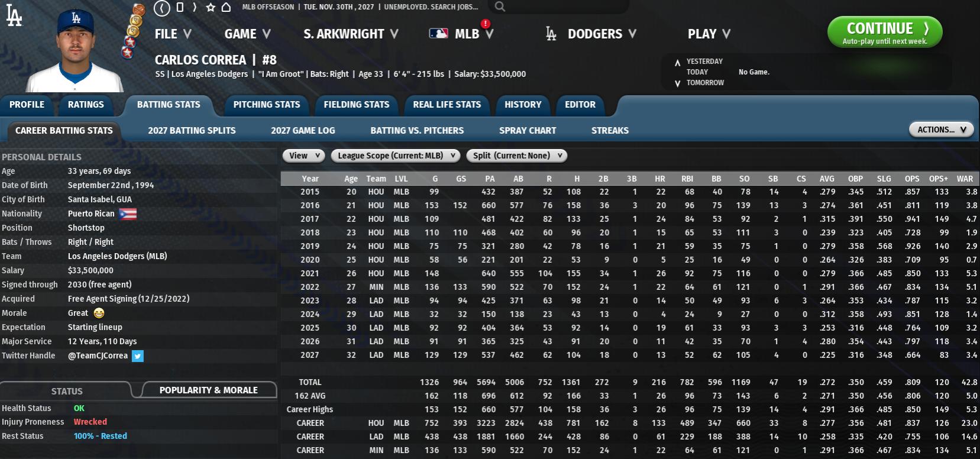Image resolution: width=980 pixels, height=459 pixels.
Task: Open the FILE menu
Action: click(x=173, y=34)
